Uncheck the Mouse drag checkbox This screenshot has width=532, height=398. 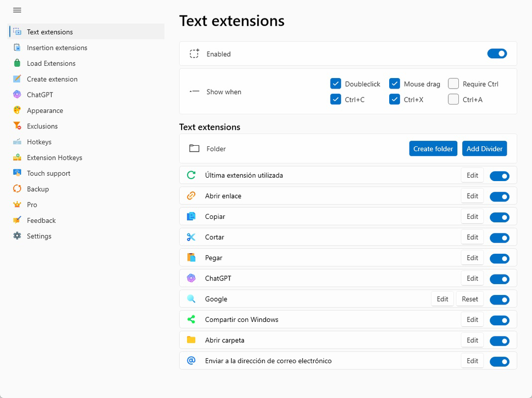point(395,84)
